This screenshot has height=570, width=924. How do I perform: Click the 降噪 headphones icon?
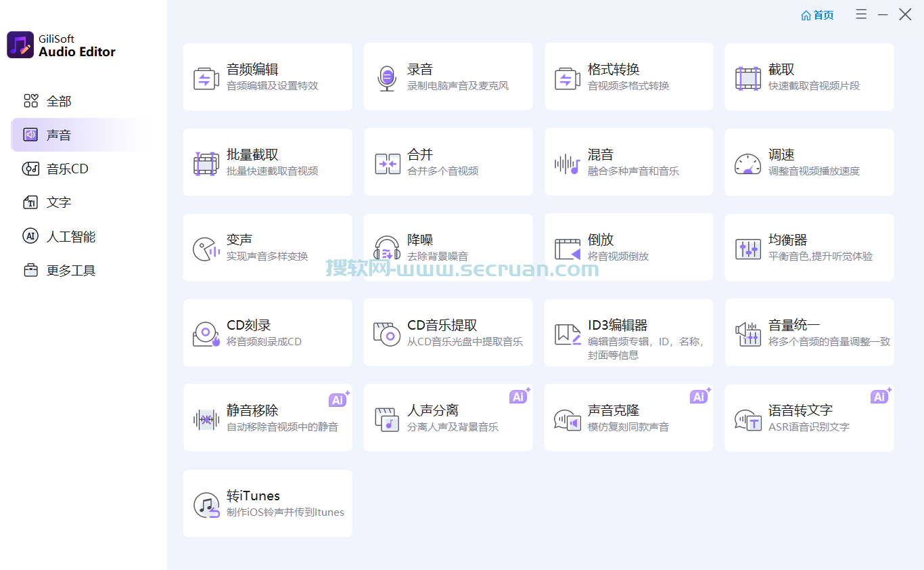pyautogui.click(x=386, y=248)
